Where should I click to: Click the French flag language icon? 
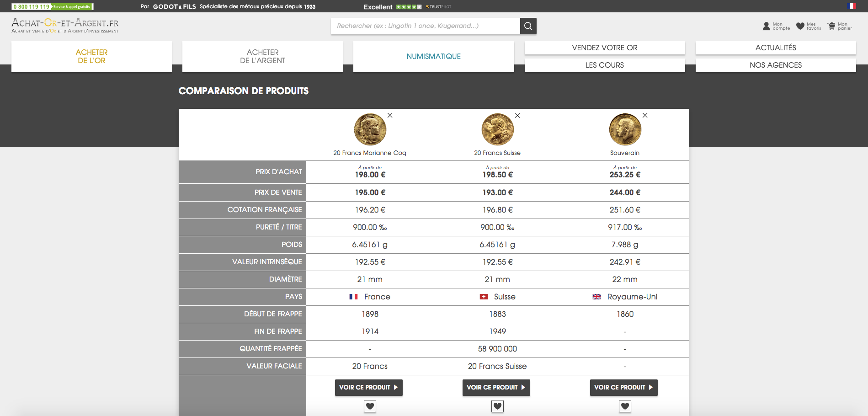851,6
